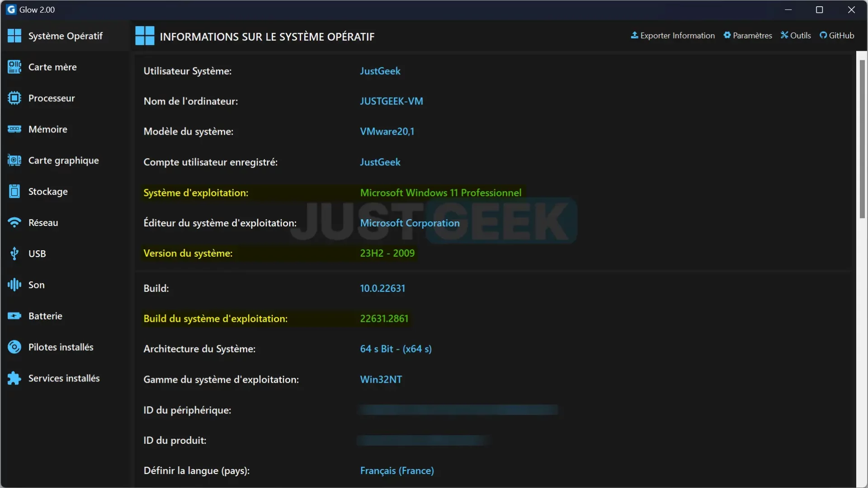Go to the Processeur section
868x488 pixels.
click(x=66, y=98)
